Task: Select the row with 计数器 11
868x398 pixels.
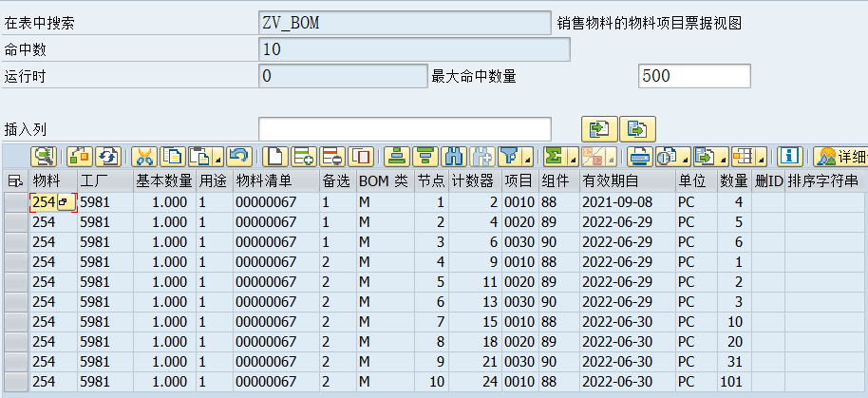Action: tap(16, 282)
